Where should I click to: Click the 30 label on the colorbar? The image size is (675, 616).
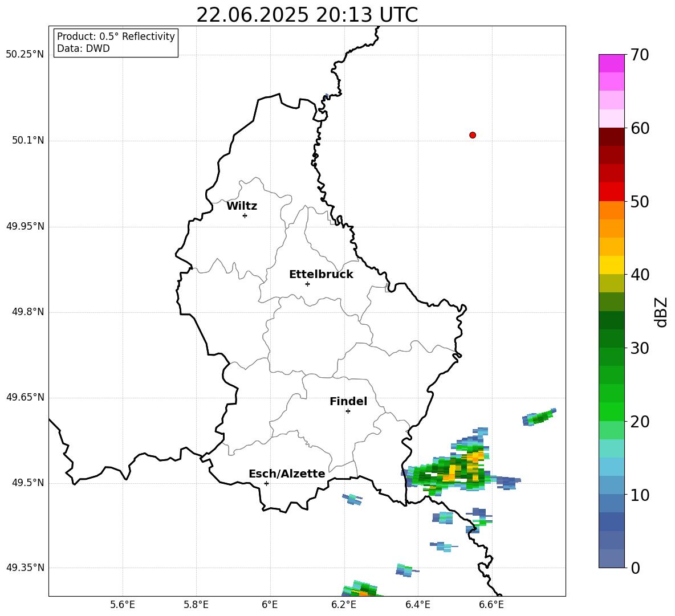click(640, 348)
